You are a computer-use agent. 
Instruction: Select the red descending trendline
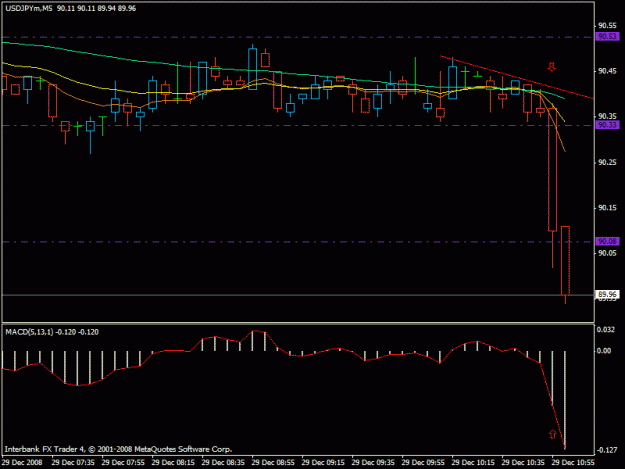point(517,77)
